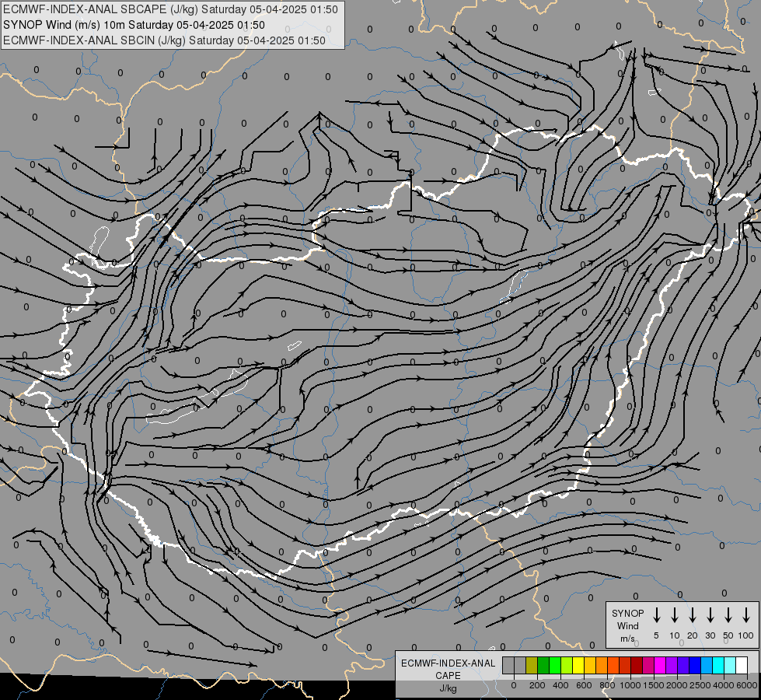Click the '2000' CAPE scale label

tap(677, 685)
